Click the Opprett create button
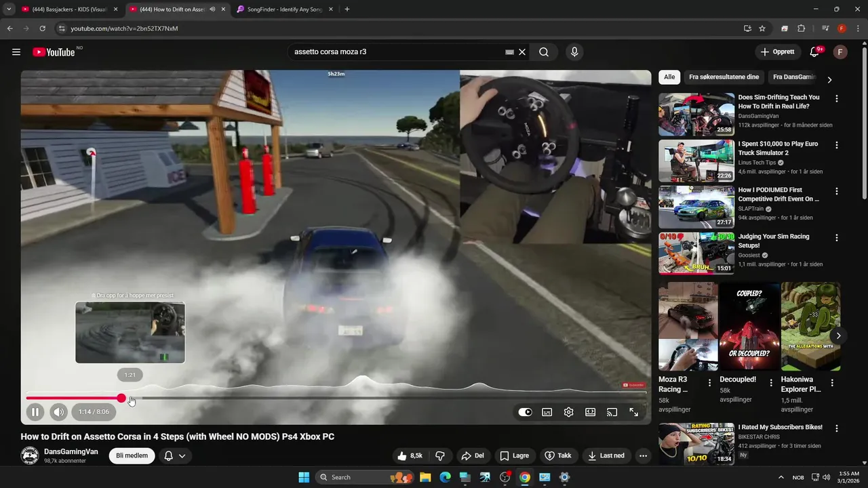The image size is (868, 488). (777, 52)
